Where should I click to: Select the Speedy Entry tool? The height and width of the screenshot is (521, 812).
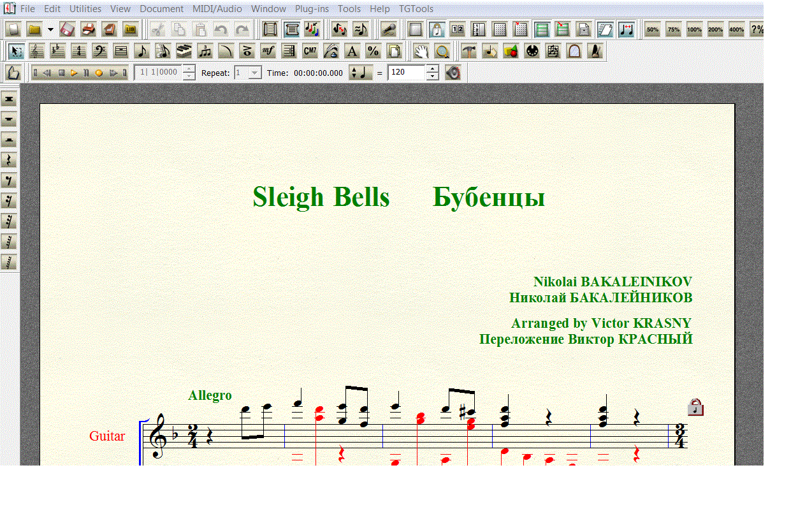pos(163,51)
